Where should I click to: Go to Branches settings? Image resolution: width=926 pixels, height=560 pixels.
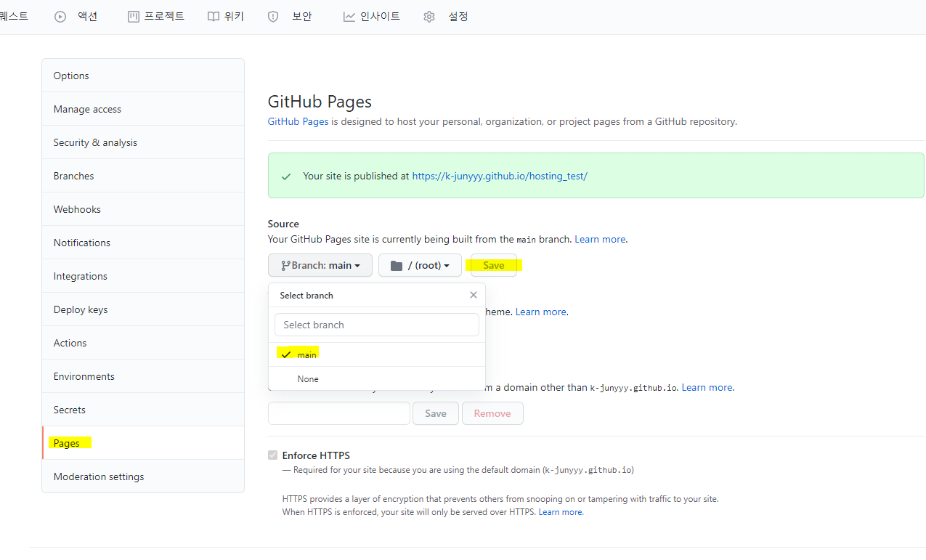point(143,176)
